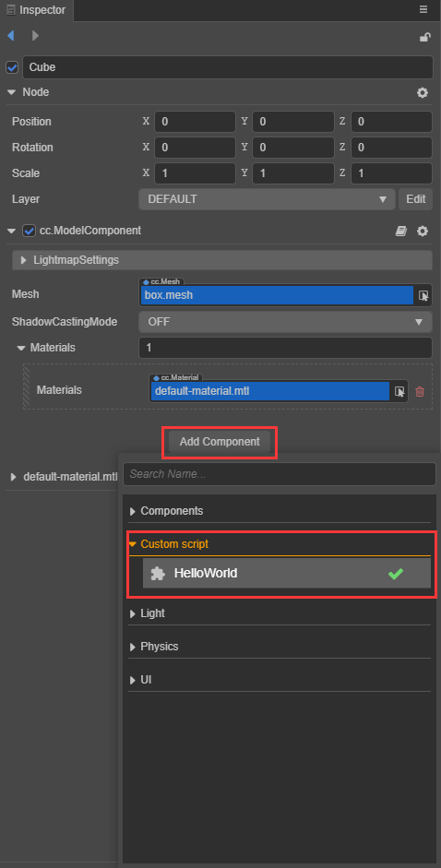The image size is (441, 868).
Task: Open the Inspector panel hamburger menu
Action: tap(423, 9)
